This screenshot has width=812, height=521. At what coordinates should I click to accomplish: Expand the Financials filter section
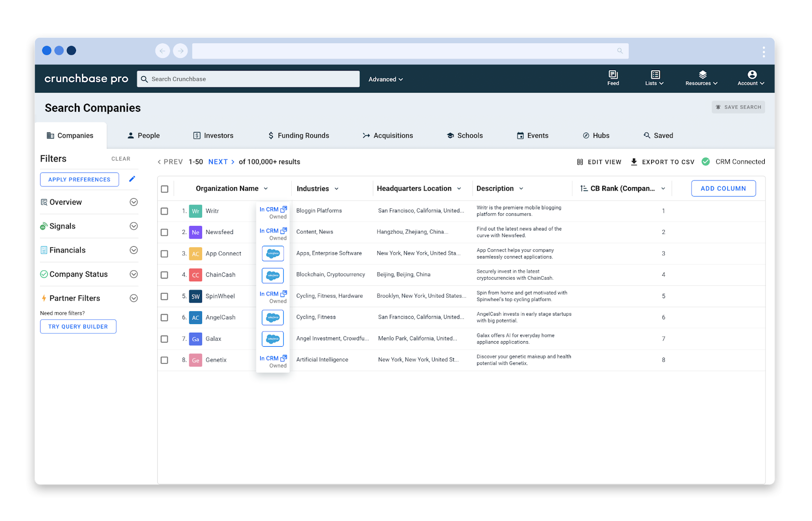134,250
